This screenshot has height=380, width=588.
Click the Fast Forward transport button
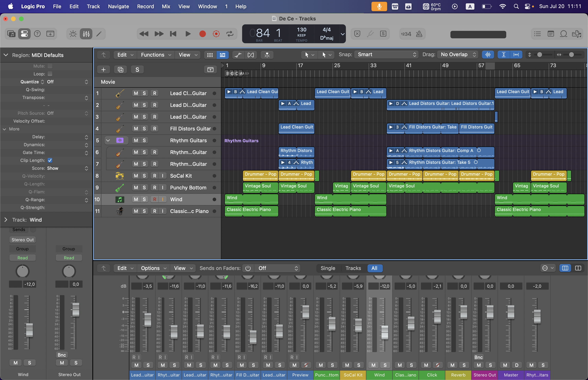[159, 34]
